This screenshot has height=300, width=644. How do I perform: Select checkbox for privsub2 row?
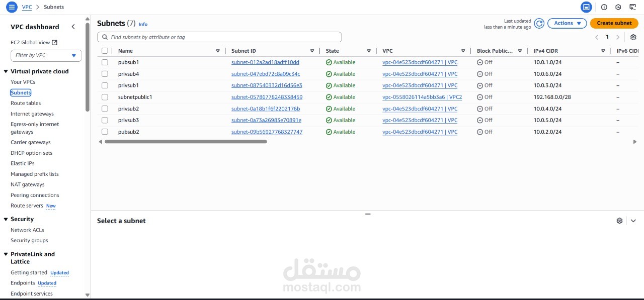coord(105,109)
